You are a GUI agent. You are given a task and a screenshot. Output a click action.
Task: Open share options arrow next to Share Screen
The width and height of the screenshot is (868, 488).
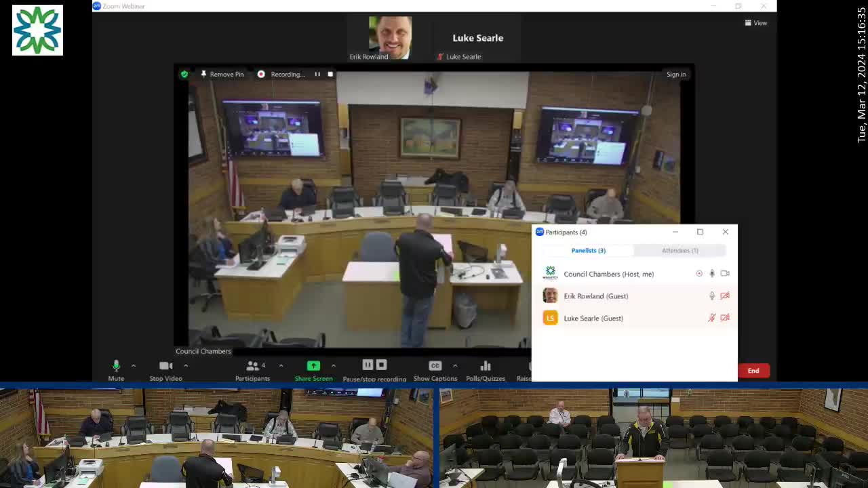pos(333,366)
